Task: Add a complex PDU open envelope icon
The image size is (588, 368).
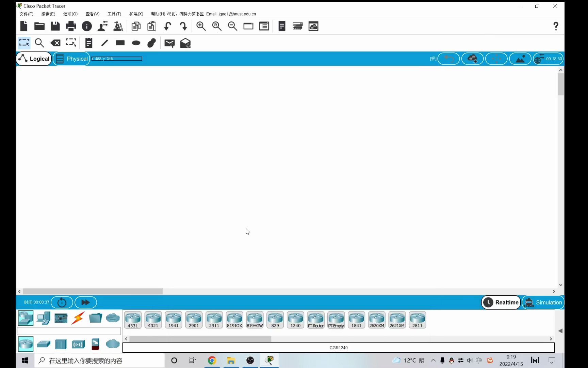Action: point(185,43)
